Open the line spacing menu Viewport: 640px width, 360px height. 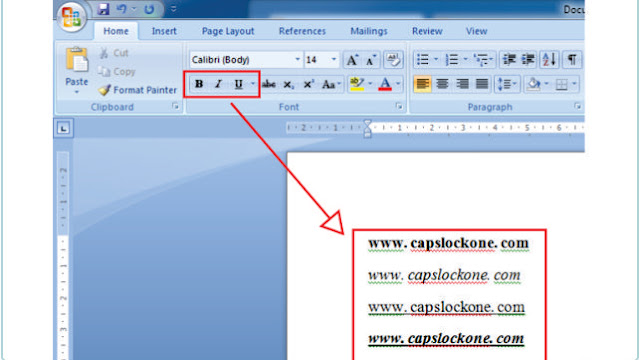pyautogui.click(x=507, y=84)
